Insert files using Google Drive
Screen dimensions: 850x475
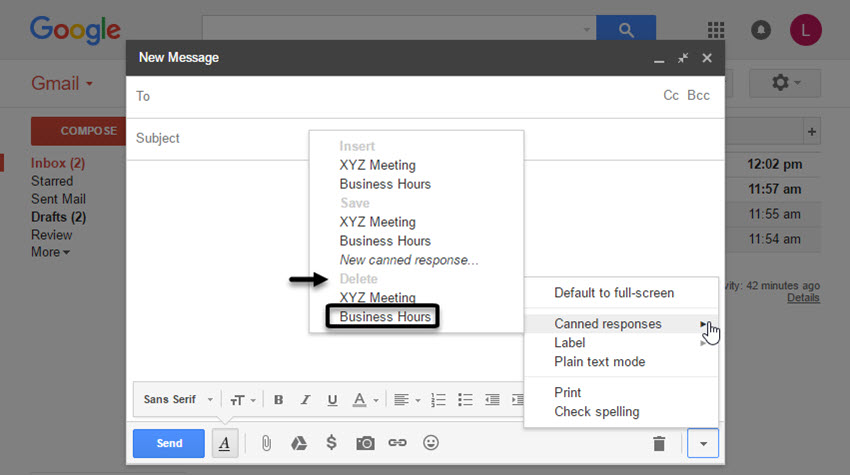(x=299, y=443)
